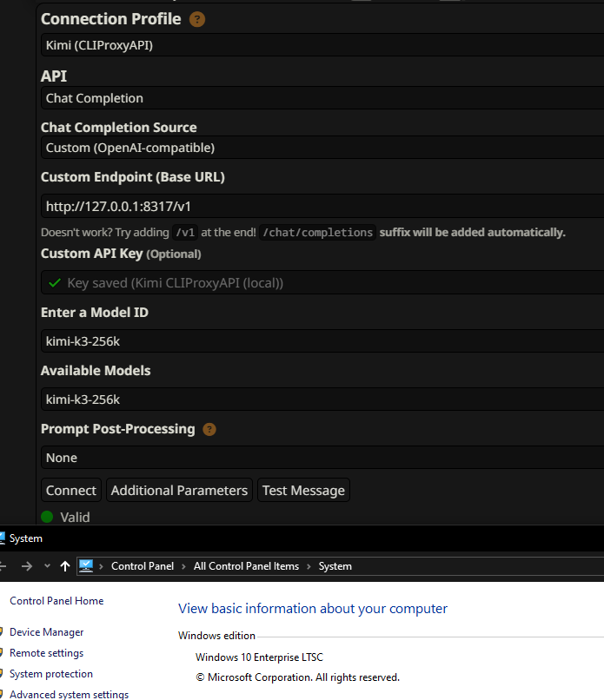This screenshot has width=604, height=700.
Task: Open the Connection Profile dropdown showing Kimi (CLIProxyAPI)
Action: pos(322,45)
